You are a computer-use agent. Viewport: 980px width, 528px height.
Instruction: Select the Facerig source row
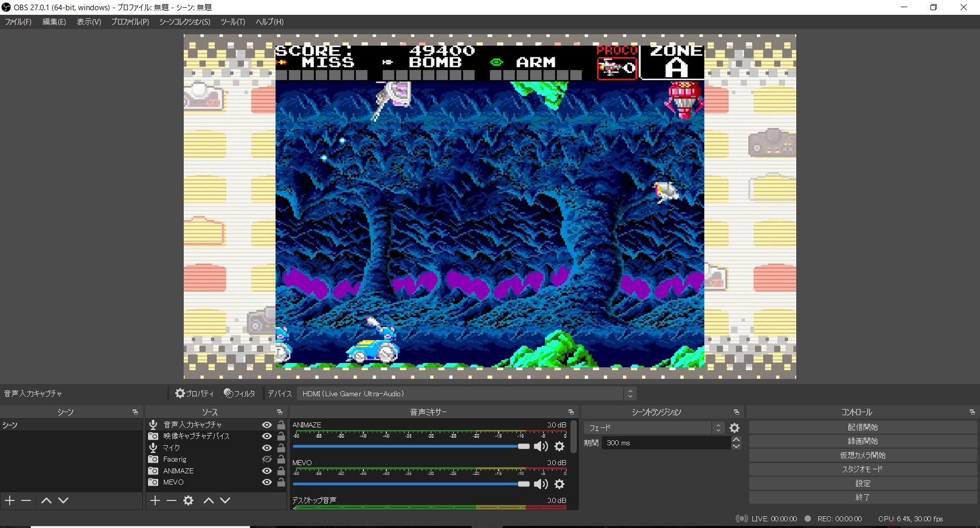pyautogui.click(x=216, y=459)
